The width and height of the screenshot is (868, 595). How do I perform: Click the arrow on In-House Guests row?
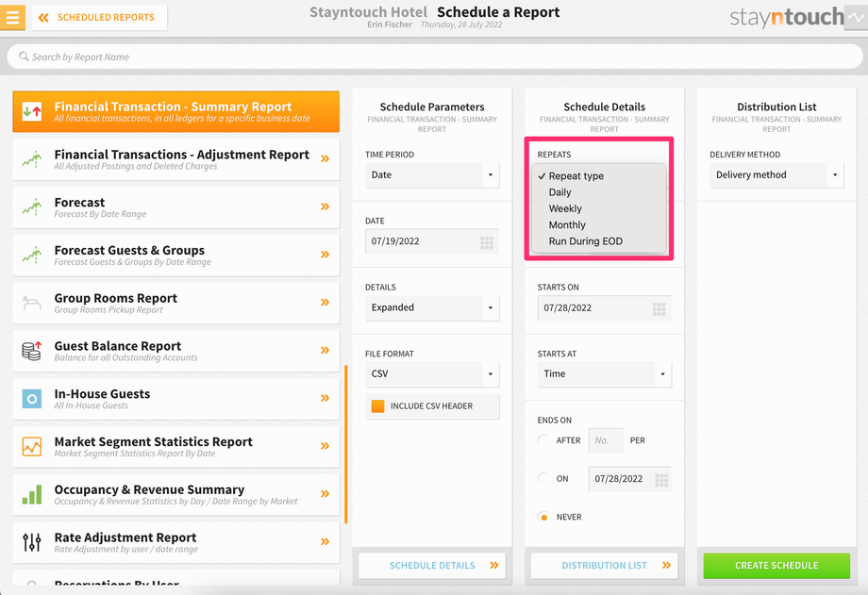click(x=325, y=398)
